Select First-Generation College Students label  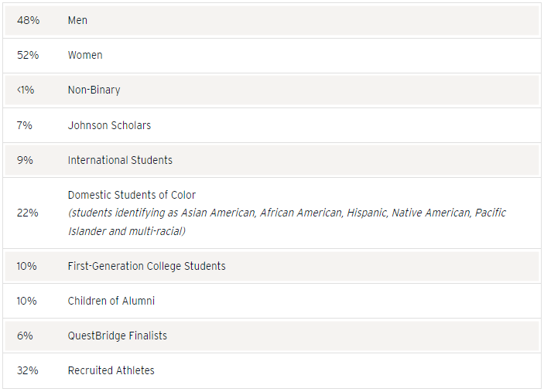point(146,266)
